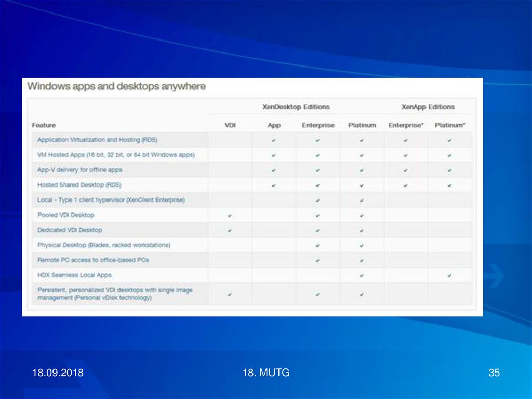This screenshot has width=532, height=399.
Task: Click VM Hosted Apps checkmark under App column
Action: [x=273, y=155]
